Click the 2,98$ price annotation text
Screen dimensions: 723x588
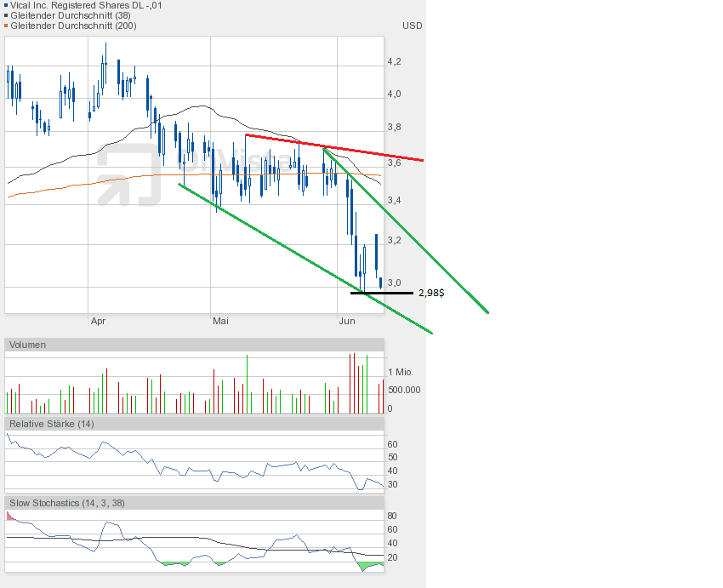(431, 293)
